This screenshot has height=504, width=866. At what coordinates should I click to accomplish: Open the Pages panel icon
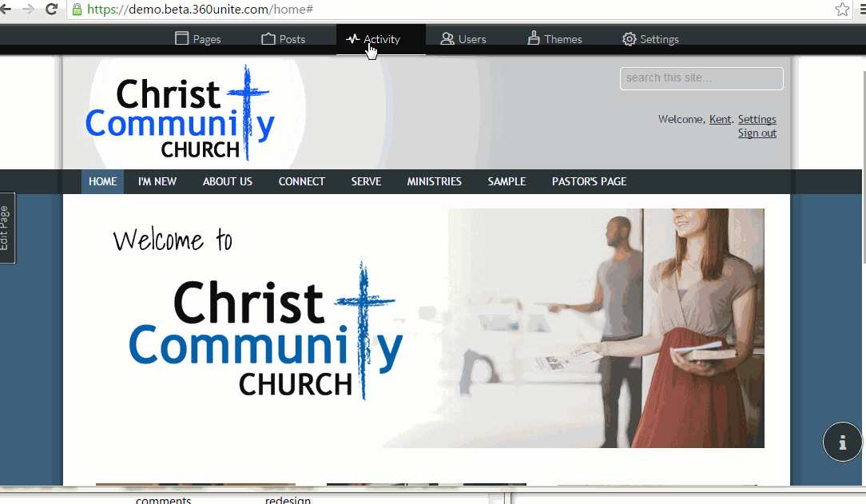coord(182,38)
